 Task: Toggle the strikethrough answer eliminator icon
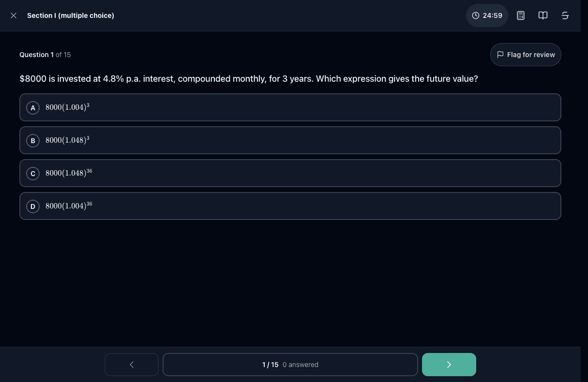(x=565, y=15)
